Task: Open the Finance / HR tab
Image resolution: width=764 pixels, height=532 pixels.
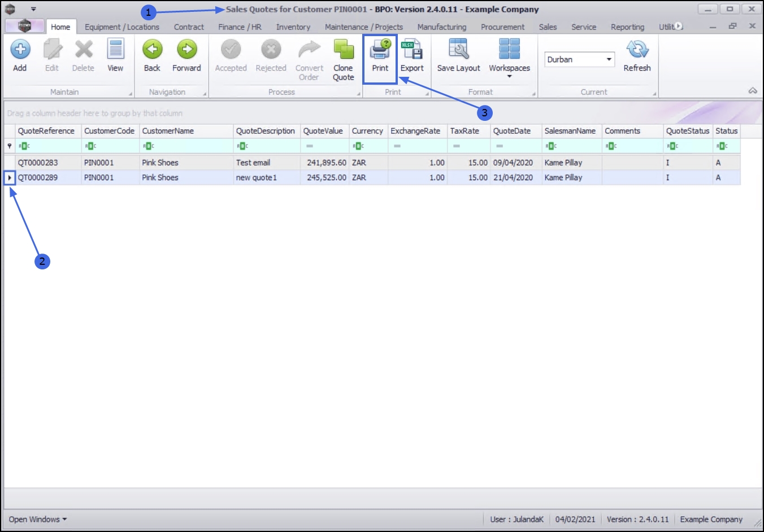Action: [x=240, y=27]
